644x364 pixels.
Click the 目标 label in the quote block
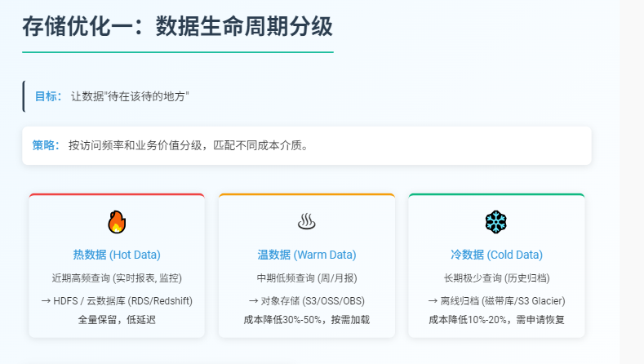[48, 96]
